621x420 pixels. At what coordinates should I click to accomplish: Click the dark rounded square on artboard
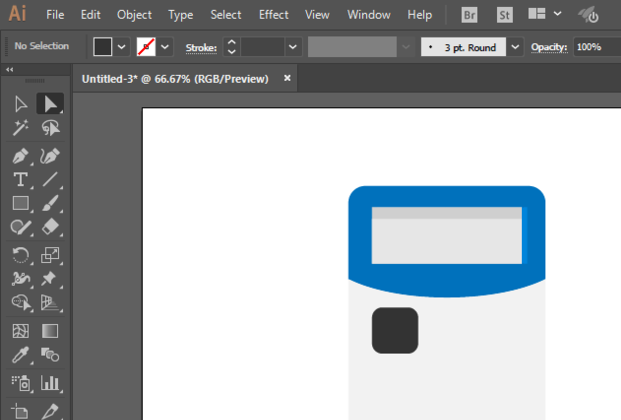tap(395, 330)
